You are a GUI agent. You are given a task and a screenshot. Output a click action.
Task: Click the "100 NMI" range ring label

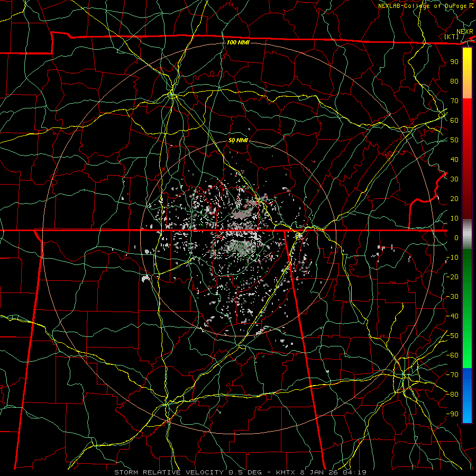tap(238, 42)
